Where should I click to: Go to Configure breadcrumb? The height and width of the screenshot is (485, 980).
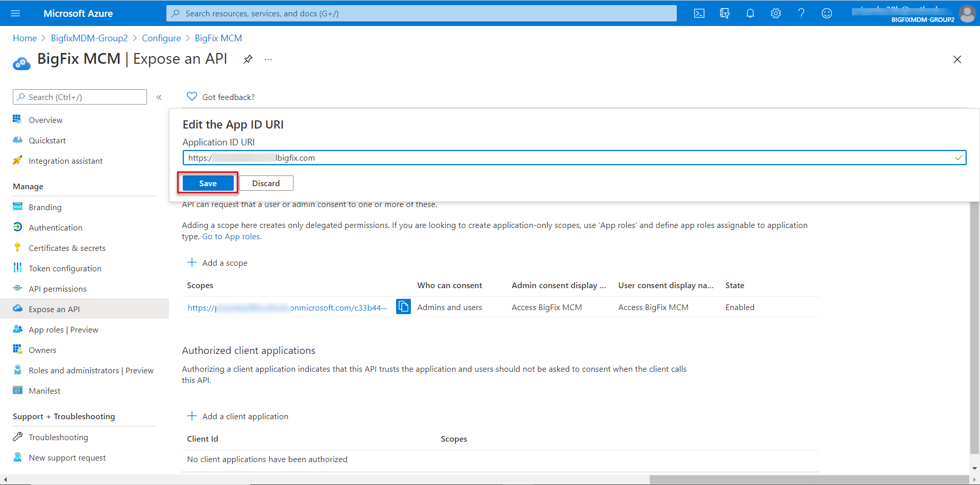click(x=161, y=38)
